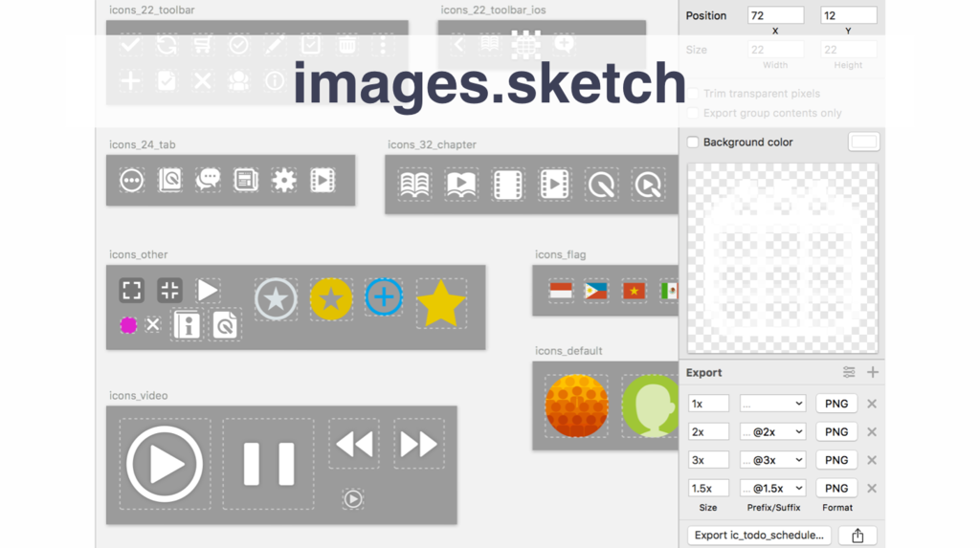Remove the 2x export size row
This screenshot has width=980, height=548.
(x=872, y=431)
